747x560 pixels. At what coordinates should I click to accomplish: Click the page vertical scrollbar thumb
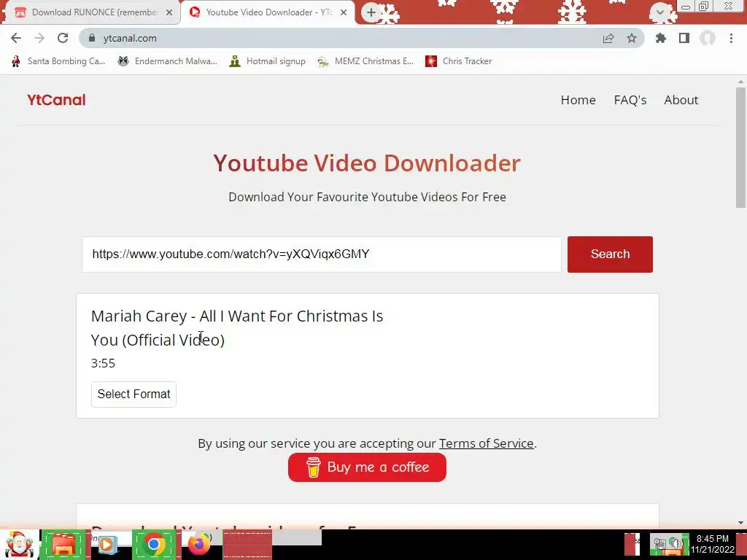[741, 147]
